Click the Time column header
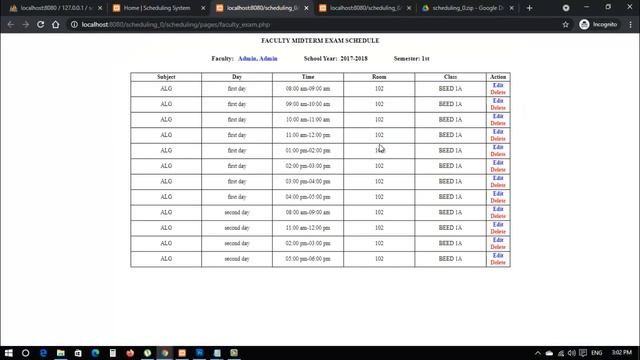This screenshot has width=640, height=360. 308,77
